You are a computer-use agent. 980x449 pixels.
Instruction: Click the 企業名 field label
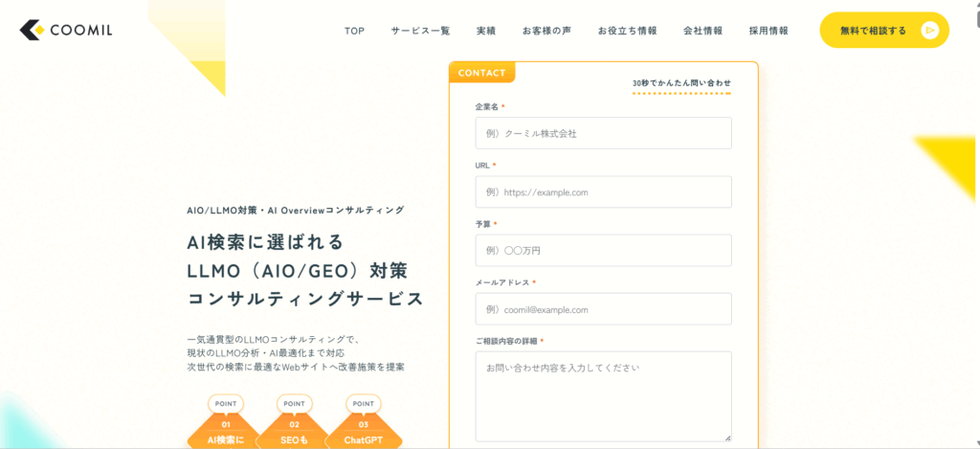(487, 107)
